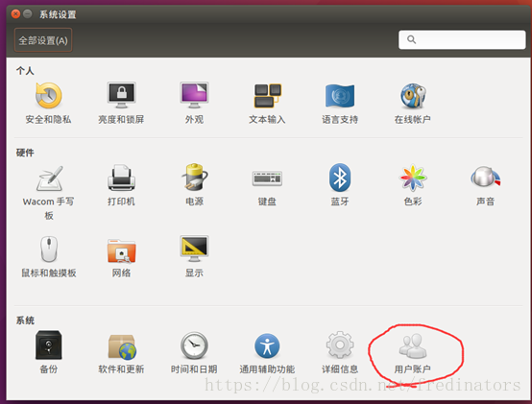Open Universal Access (通用辅助功能) settings
This screenshot has height=404, width=532.
[267, 354]
